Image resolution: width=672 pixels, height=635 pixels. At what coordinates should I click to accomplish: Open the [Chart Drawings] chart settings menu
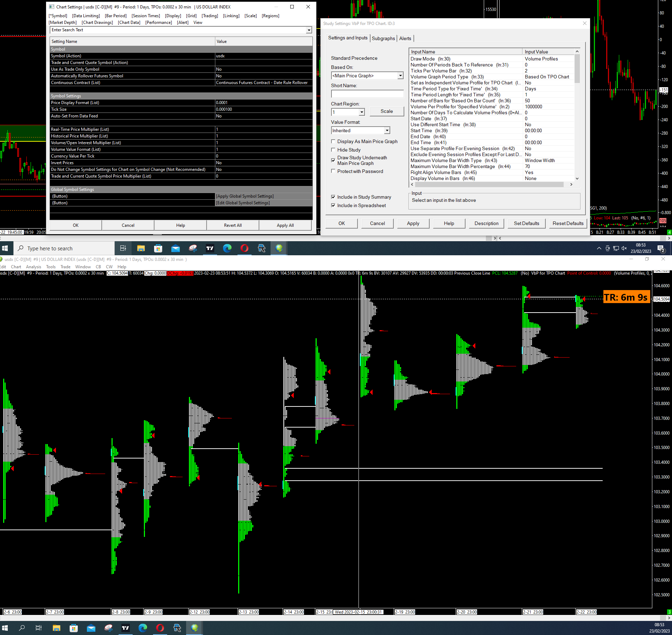tap(97, 23)
